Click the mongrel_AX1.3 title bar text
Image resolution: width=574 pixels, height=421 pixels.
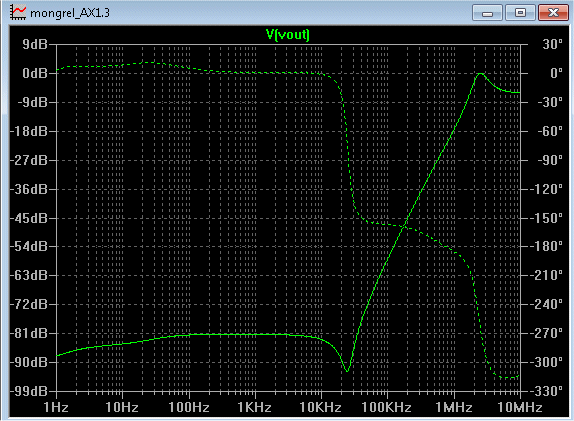[70, 13]
